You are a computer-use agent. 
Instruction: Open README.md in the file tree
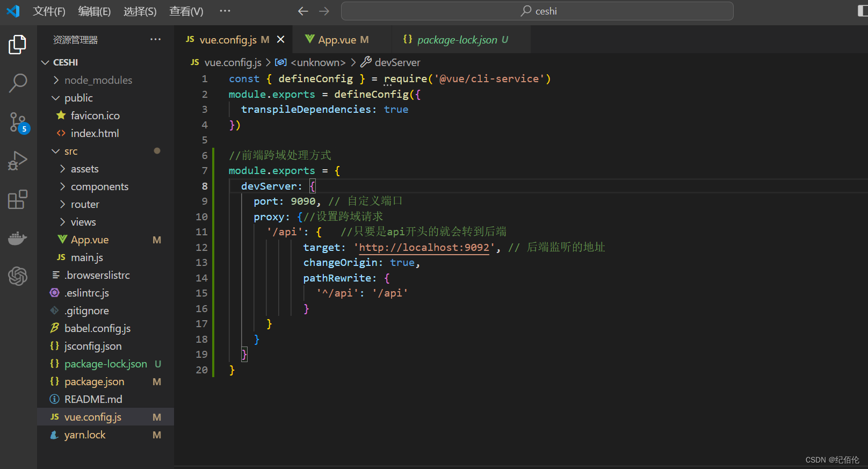[x=105, y=399]
